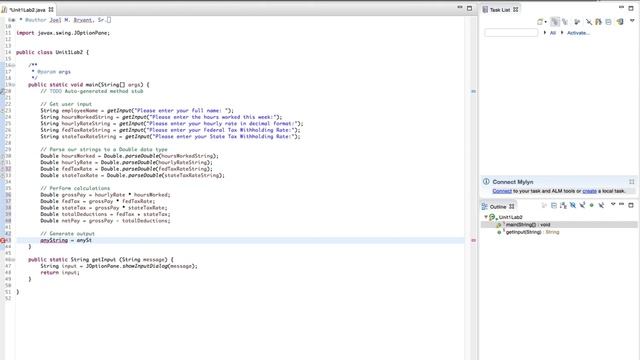
Task: Click the Connect link in Mylyn notice
Action: (502, 191)
